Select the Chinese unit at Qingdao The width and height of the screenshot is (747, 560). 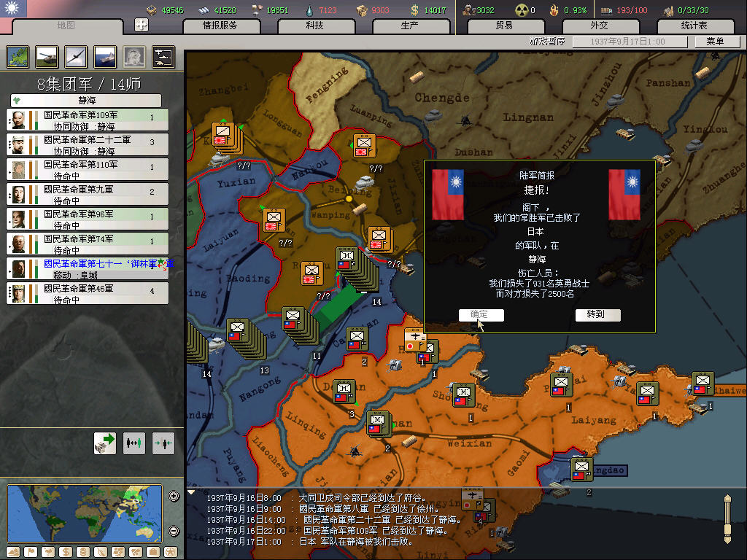pos(581,469)
